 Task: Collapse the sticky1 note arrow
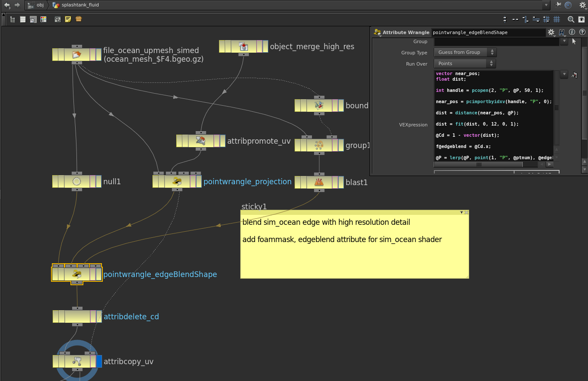click(x=461, y=212)
